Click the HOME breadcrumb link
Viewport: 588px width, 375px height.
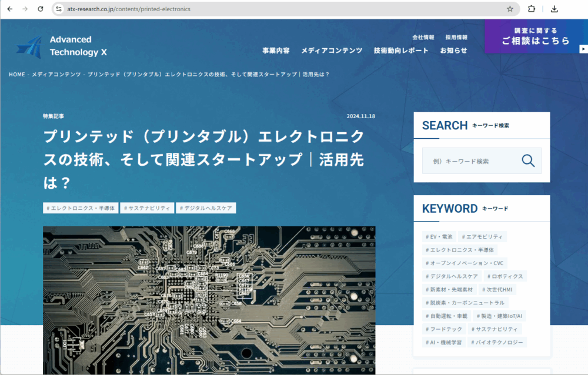pyautogui.click(x=17, y=75)
